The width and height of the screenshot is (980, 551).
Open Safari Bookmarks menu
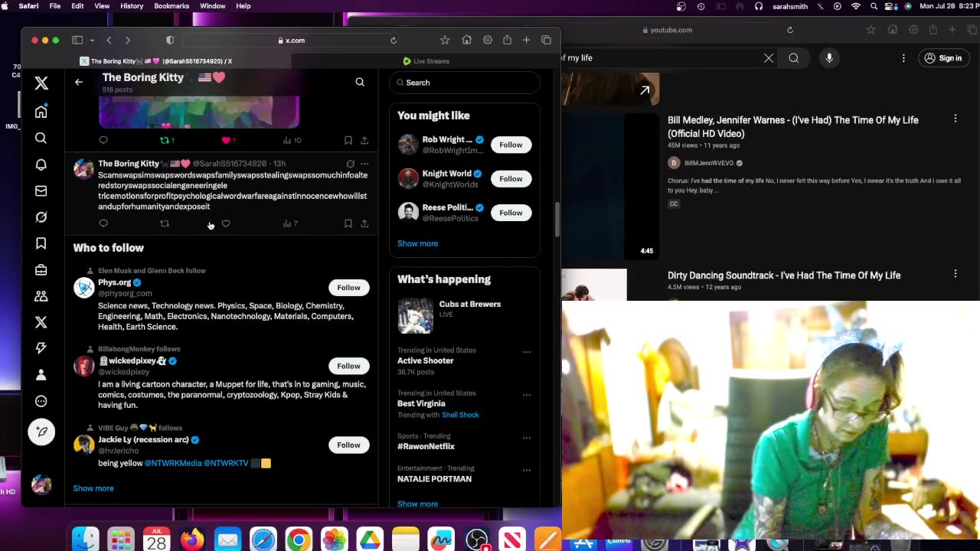tap(171, 6)
